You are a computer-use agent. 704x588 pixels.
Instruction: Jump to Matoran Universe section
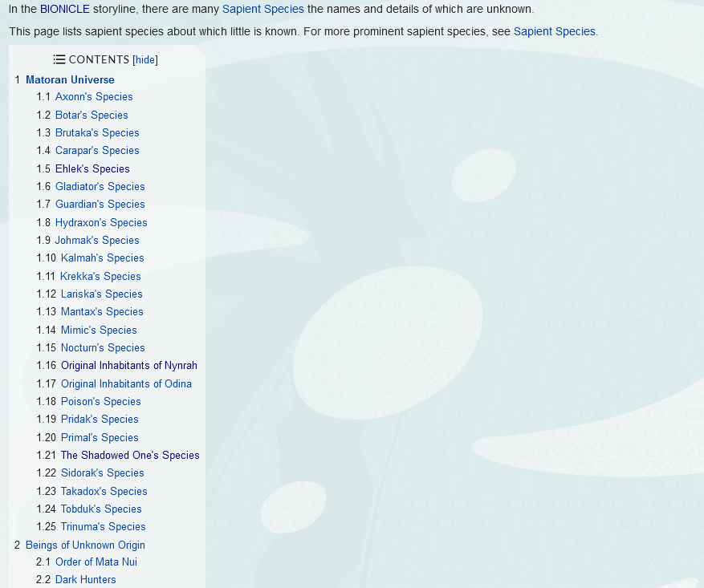click(70, 79)
